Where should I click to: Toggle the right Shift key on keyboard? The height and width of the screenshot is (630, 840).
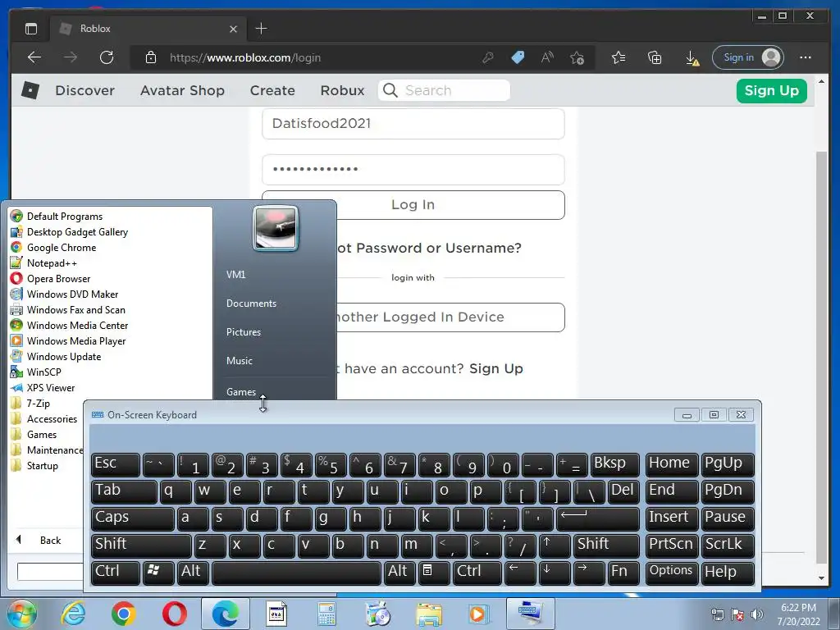pyautogui.click(x=606, y=545)
